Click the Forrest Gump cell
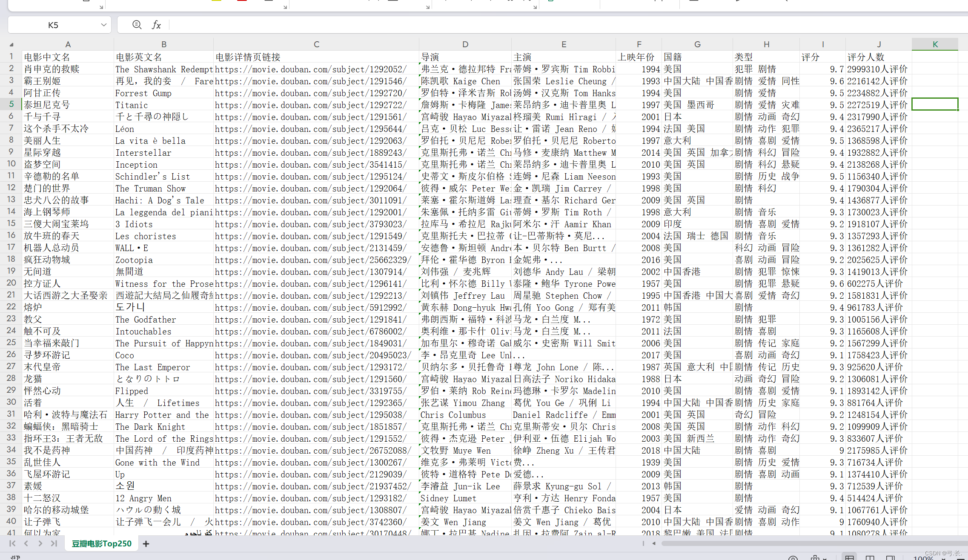This screenshot has height=560, width=968. tap(164, 93)
